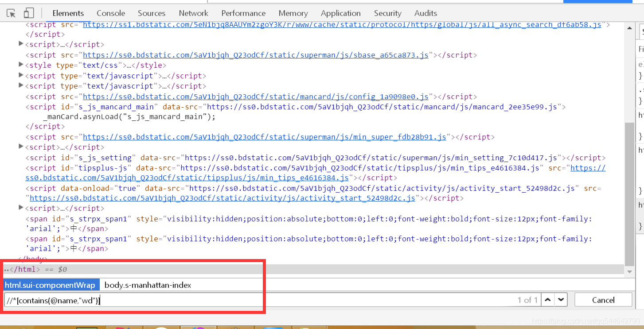Image resolution: width=644 pixels, height=329 pixels.
Task: Cancel the element search
Action: pyautogui.click(x=603, y=300)
